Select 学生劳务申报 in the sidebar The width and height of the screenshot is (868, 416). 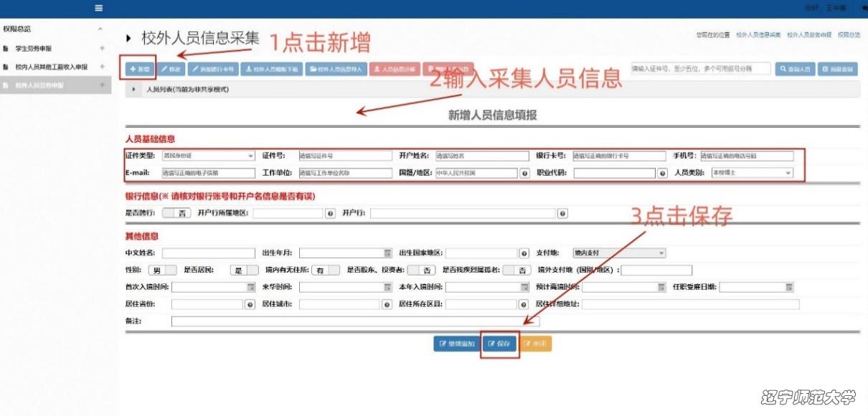tap(43, 49)
